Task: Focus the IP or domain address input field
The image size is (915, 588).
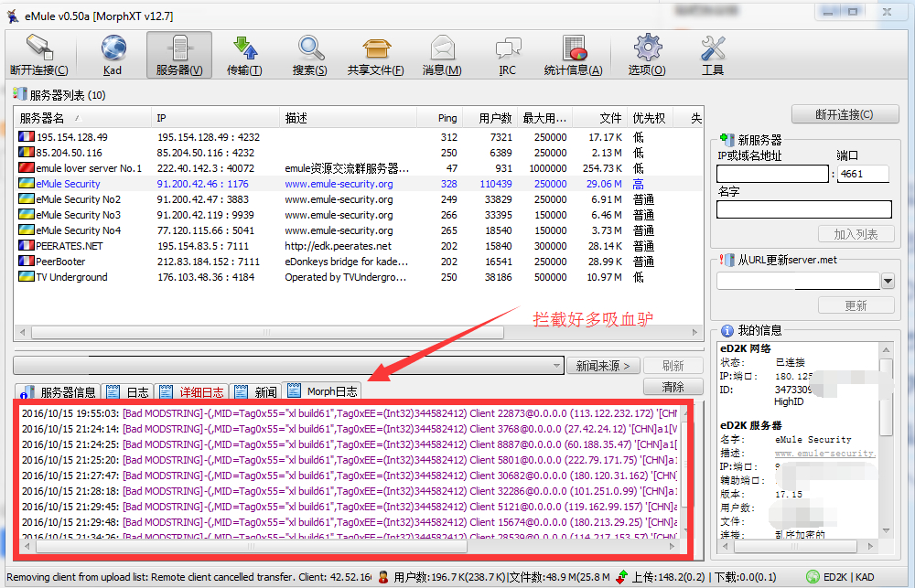Action: point(772,174)
